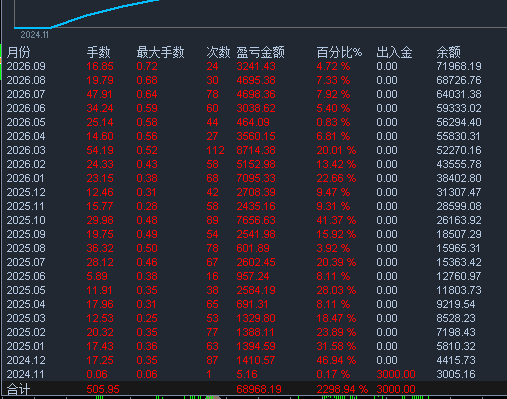Select month row 2025.05
The image size is (507, 399).
[253, 290]
